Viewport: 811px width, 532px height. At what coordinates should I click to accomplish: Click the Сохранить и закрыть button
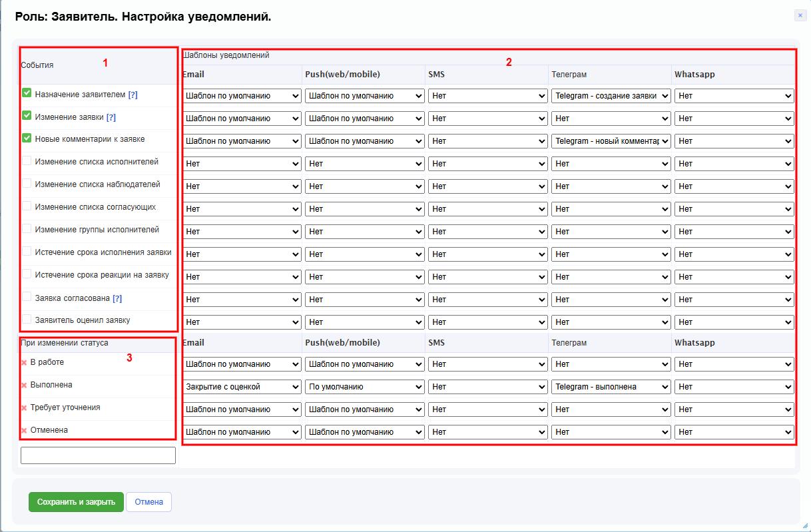[x=76, y=502]
